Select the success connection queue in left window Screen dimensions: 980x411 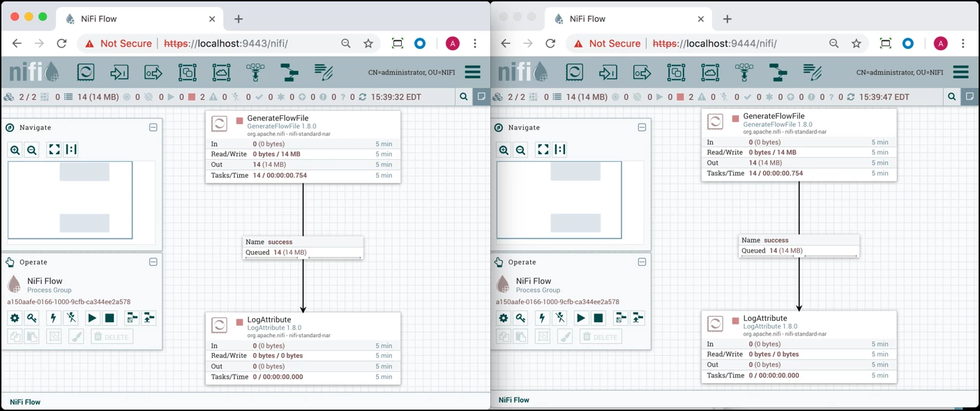(303, 247)
